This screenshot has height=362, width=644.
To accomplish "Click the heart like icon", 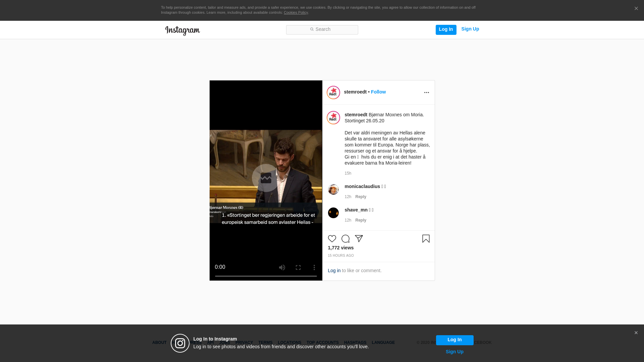I will coord(332,239).
